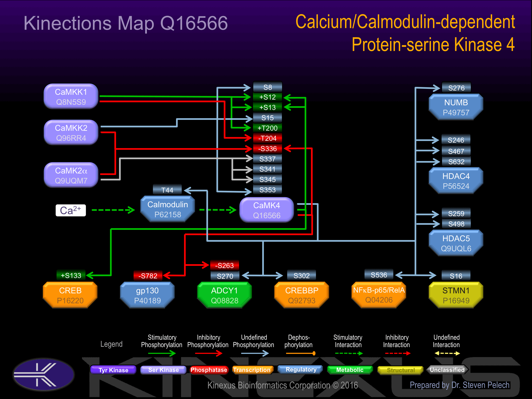Select the S498 phosphosite label
This screenshot has width=532, height=399.
tap(456, 224)
